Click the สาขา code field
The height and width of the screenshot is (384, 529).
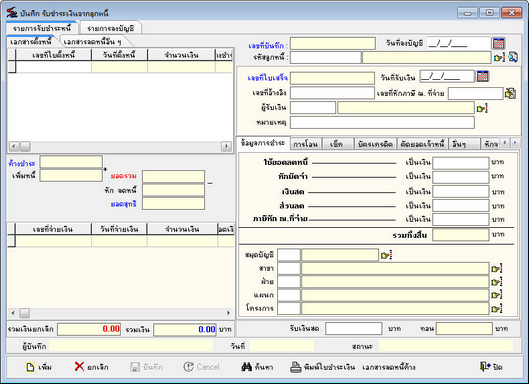[x=289, y=269]
